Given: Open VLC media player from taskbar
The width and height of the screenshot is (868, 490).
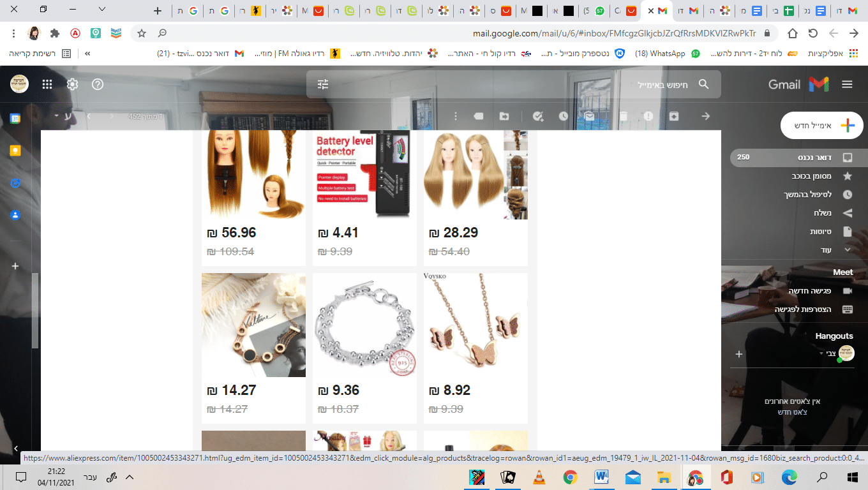Looking at the screenshot, I should point(539,477).
